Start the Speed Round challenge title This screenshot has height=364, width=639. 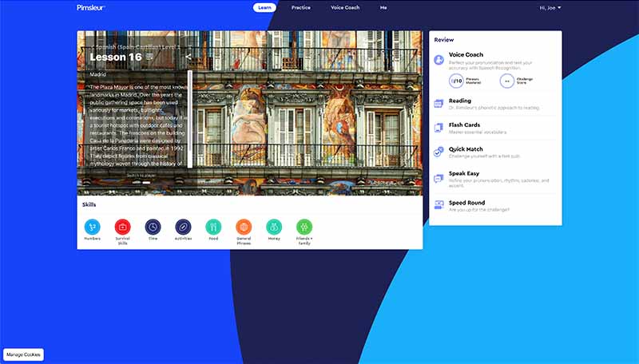[x=466, y=203]
